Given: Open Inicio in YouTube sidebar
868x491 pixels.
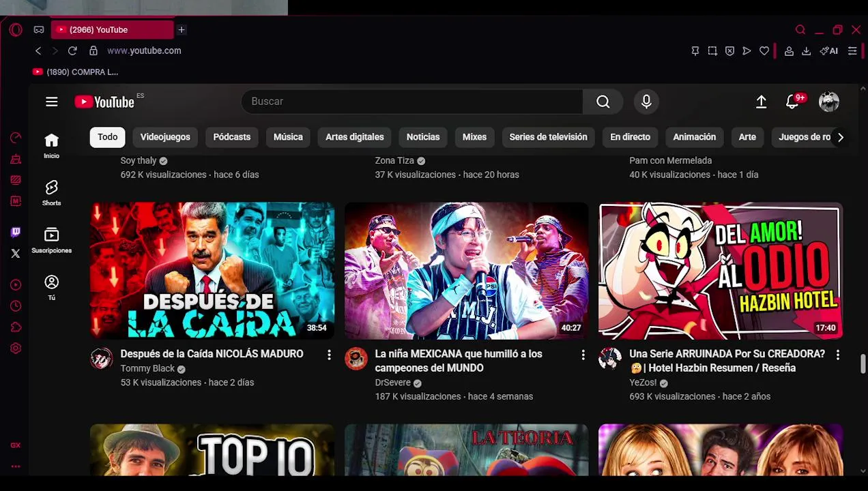Looking at the screenshot, I should click(x=52, y=146).
